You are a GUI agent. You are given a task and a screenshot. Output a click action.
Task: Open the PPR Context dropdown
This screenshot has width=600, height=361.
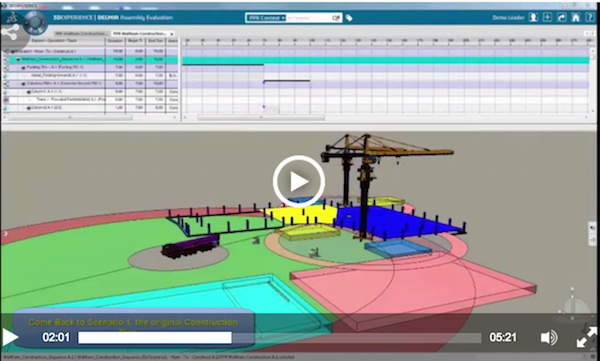pos(266,18)
